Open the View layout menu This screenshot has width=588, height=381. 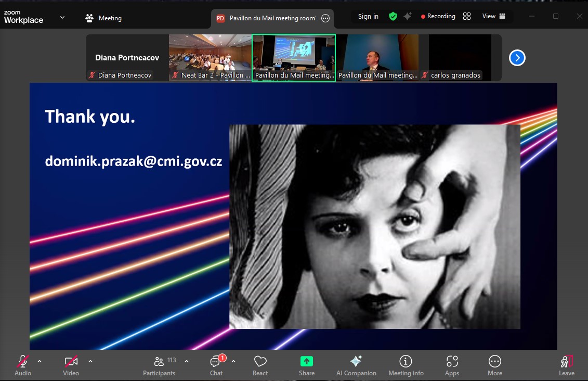493,17
